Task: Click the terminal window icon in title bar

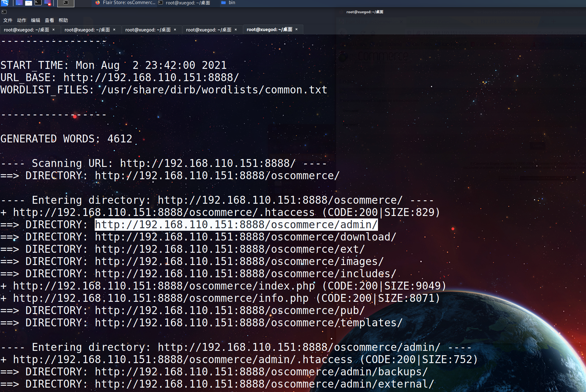Action: pyautogui.click(x=4, y=12)
